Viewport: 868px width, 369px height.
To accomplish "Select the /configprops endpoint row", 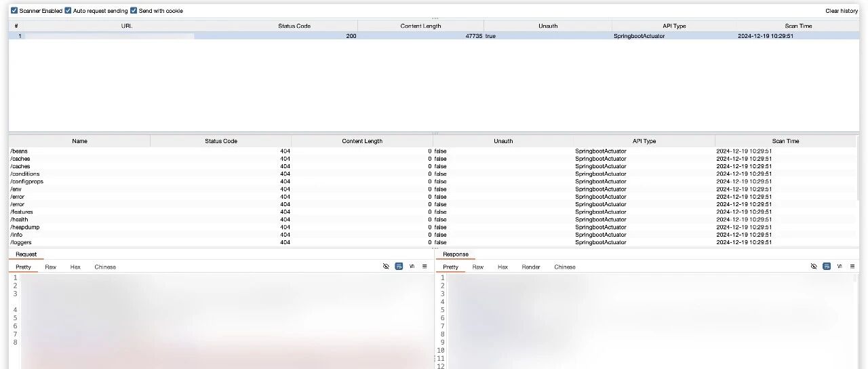I will 433,181.
